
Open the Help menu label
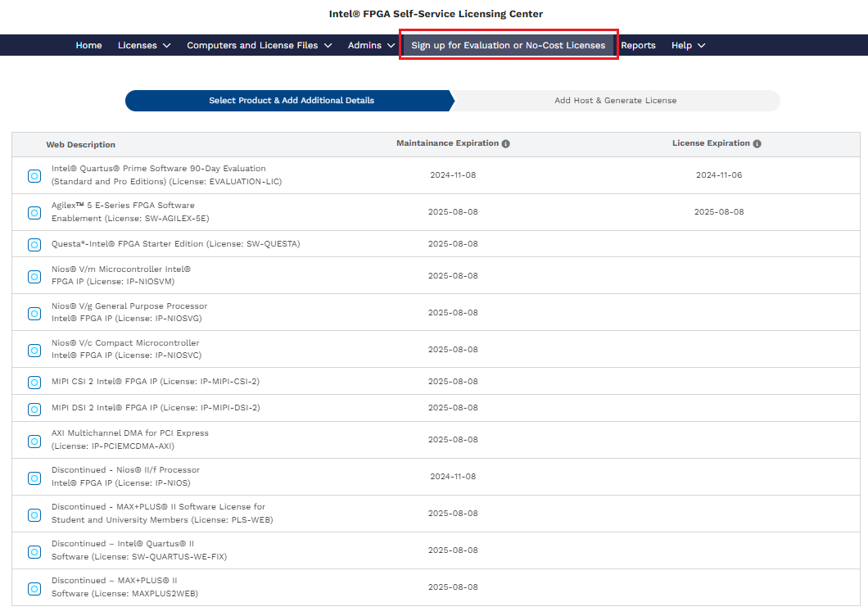point(681,45)
